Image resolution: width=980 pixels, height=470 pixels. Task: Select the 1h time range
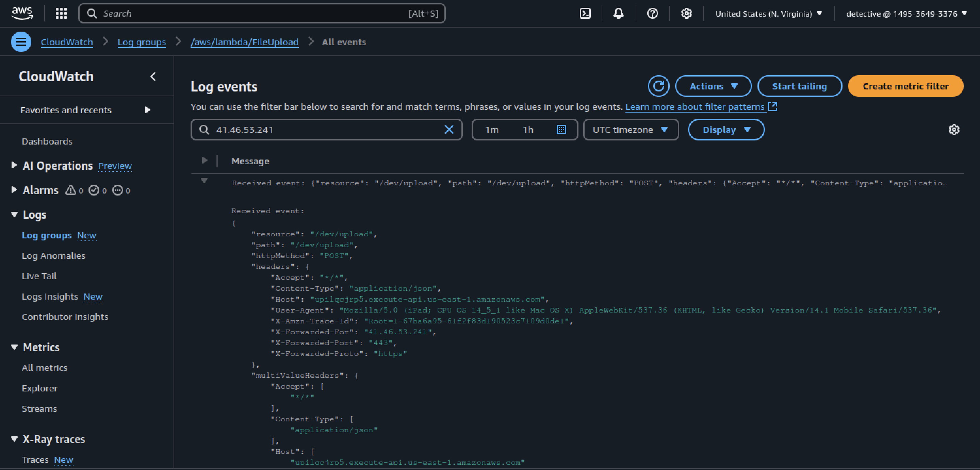[528, 130]
